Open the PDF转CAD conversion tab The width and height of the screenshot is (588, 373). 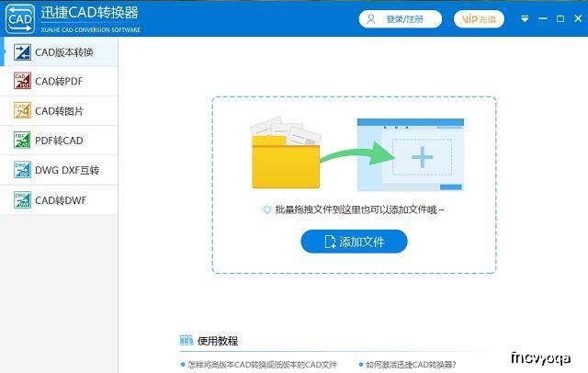coord(59,141)
